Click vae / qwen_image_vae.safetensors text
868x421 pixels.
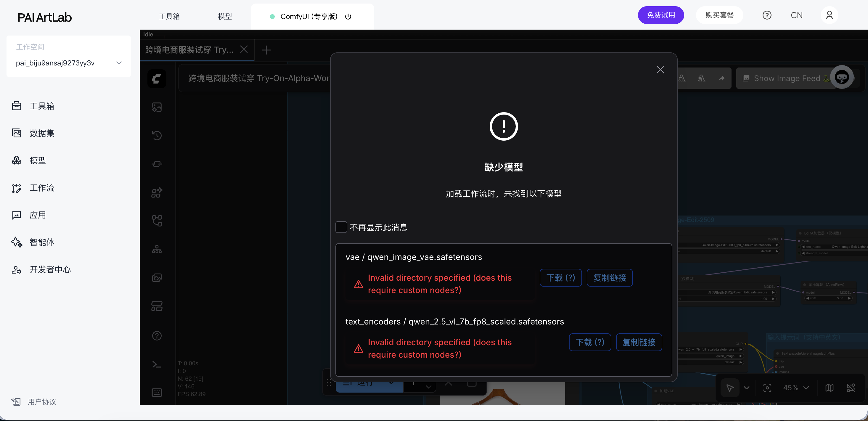tap(414, 257)
